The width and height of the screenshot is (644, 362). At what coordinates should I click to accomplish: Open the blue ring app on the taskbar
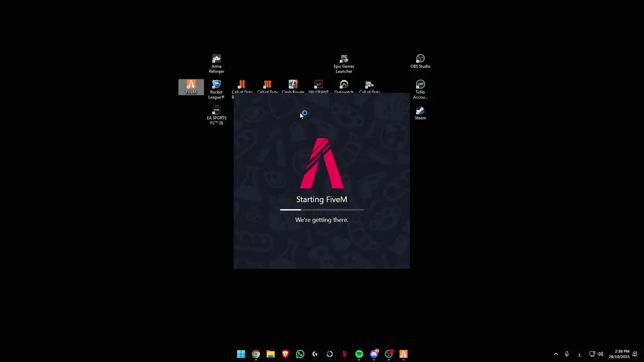pos(330,354)
